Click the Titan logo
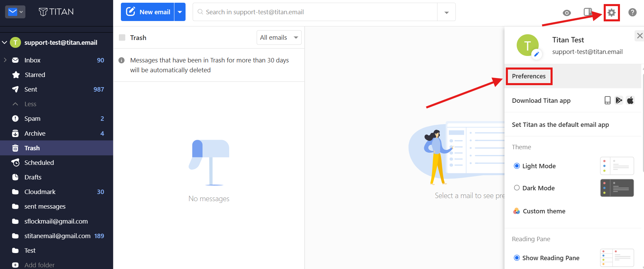The width and height of the screenshot is (644, 269). pyautogui.click(x=56, y=12)
